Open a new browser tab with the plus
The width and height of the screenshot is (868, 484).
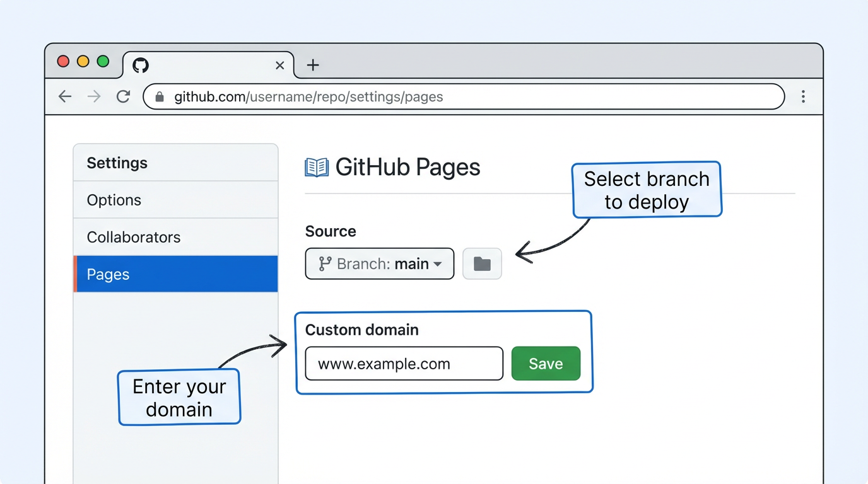[314, 65]
